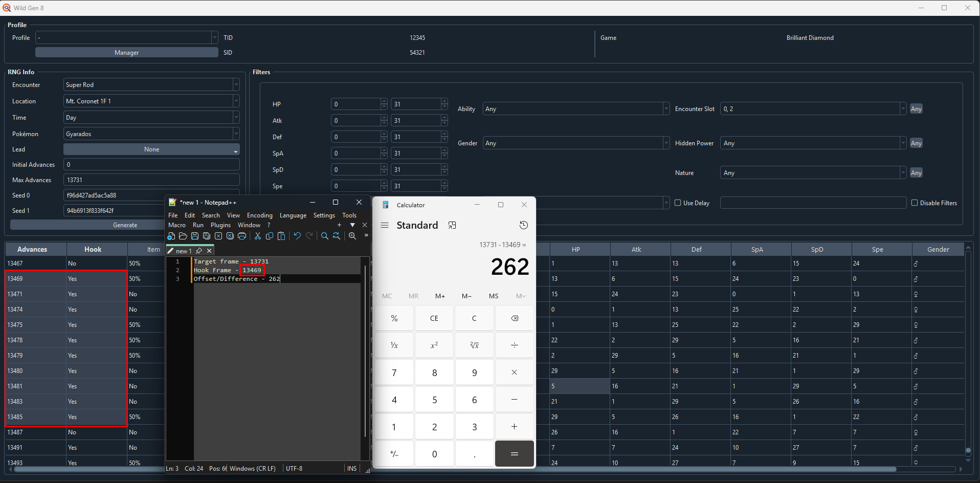This screenshot has width=980, height=483.
Task: Open the Nature filter dropdown
Action: (x=813, y=173)
